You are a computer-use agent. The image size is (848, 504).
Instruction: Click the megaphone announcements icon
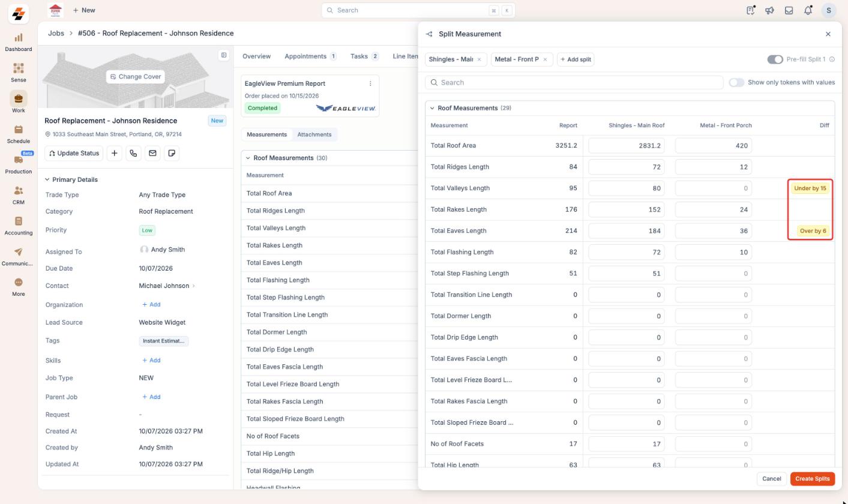point(769,10)
